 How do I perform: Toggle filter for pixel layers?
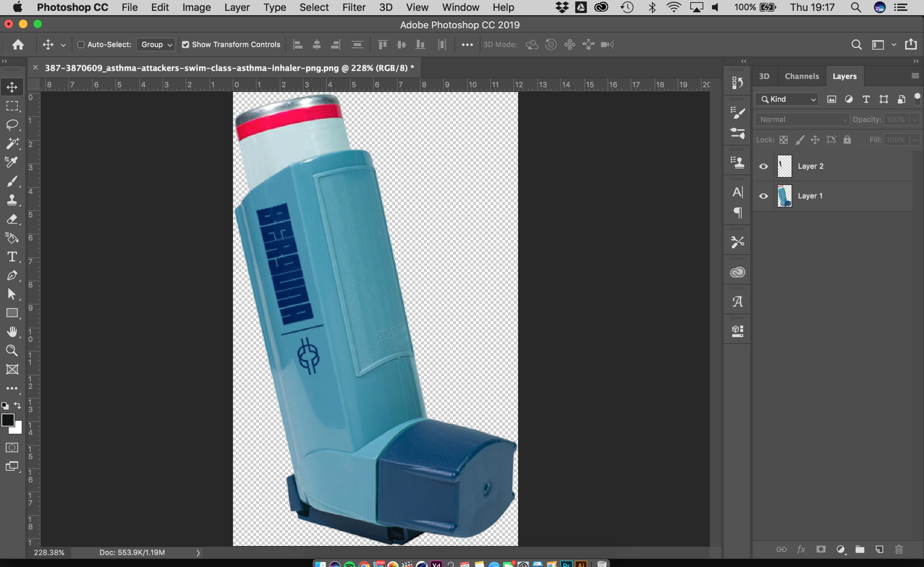coord(831,99)
